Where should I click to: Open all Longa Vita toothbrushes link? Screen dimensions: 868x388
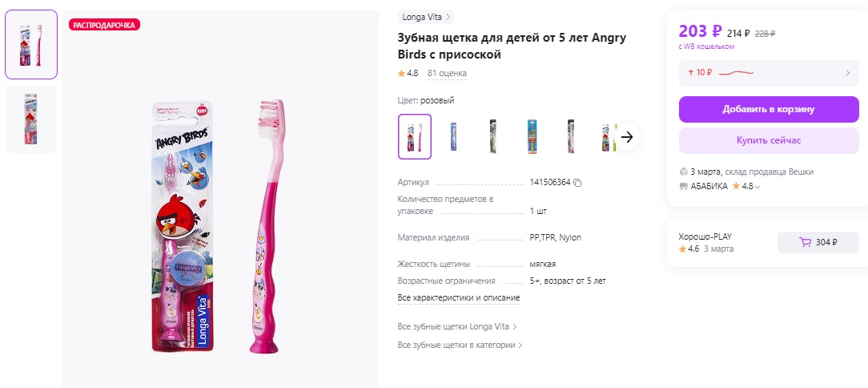click(x=457, y=327)
